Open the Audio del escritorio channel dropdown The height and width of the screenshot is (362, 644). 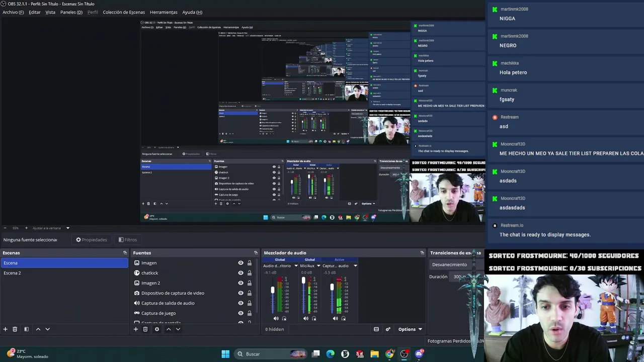click(x=295, y=266)
